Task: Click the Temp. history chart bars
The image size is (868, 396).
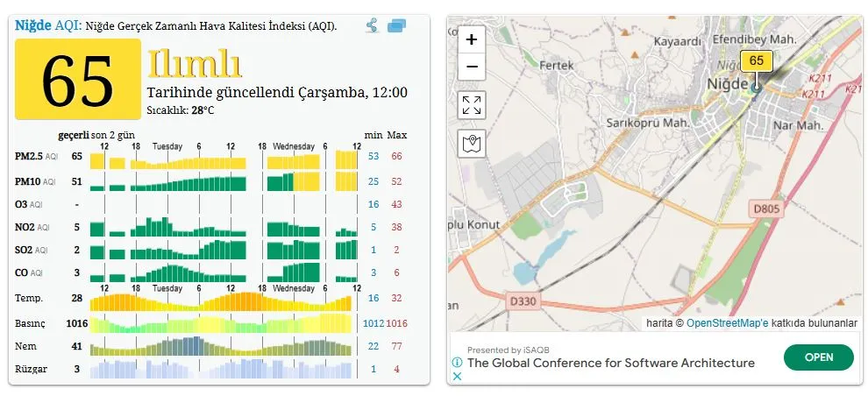Action: [224, 301]
